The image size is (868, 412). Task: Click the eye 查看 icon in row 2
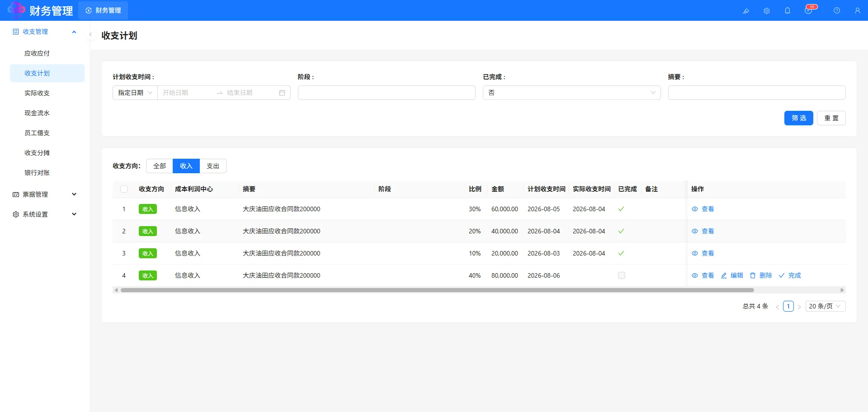tap(695, 231)
